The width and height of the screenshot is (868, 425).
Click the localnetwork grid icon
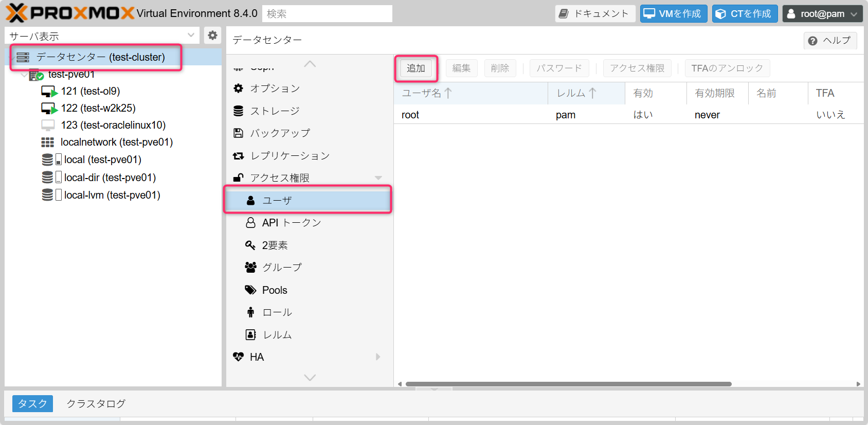[47, 142]
